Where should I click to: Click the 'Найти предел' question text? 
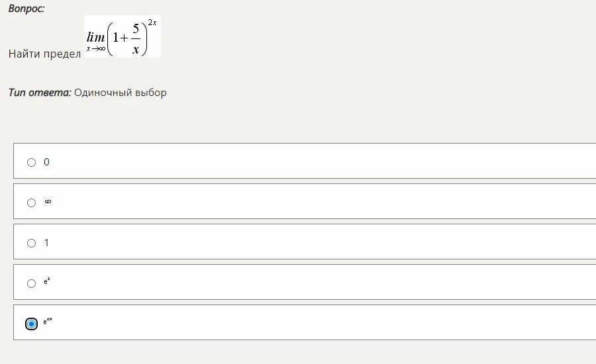(x=44, y=54)
